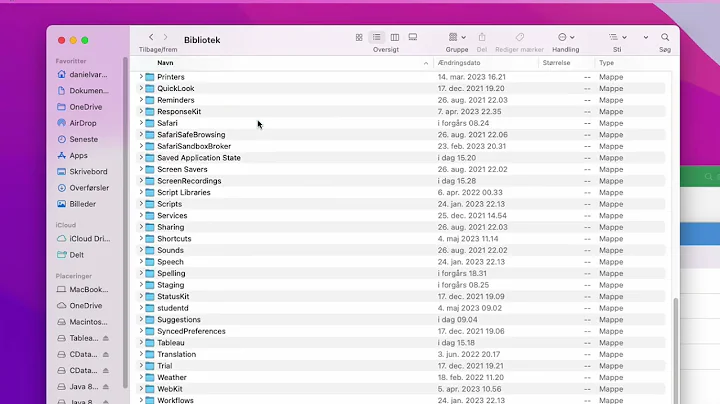Expand the Weather folder
720x404 pixels.
pyautogui.click(x=141, y=377)
